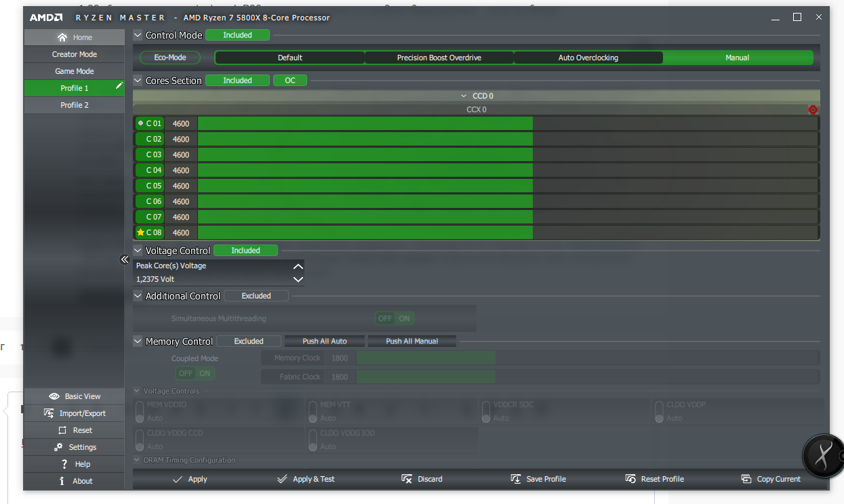
Task: Click the C 01 frequency slider bar
Action: (x=508, y=123)
